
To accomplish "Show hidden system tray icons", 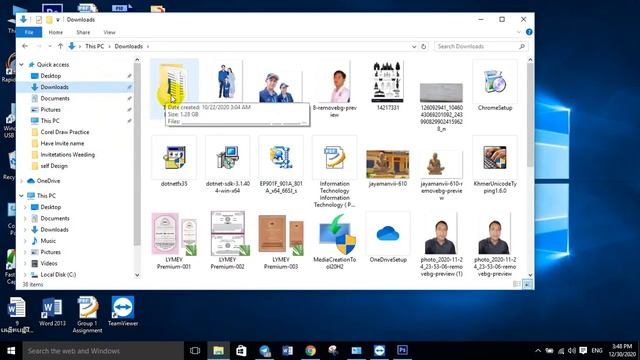I will coord(538,351).
